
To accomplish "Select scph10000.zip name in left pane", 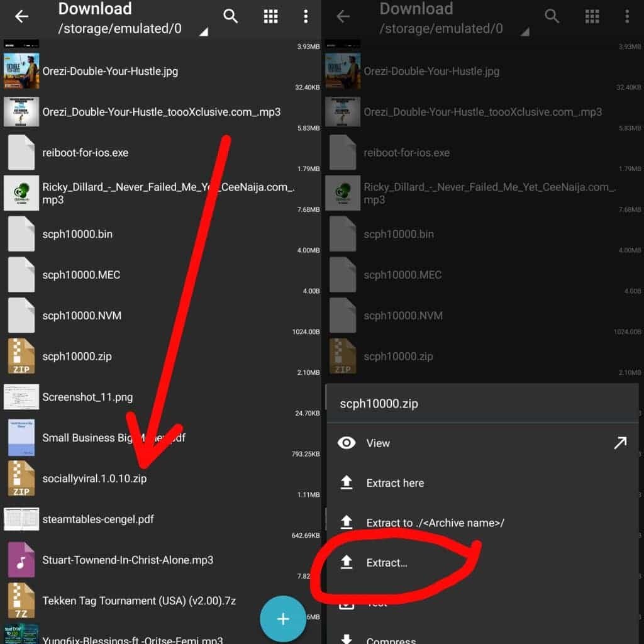I will pyautogui.click(x=77, y=357).
